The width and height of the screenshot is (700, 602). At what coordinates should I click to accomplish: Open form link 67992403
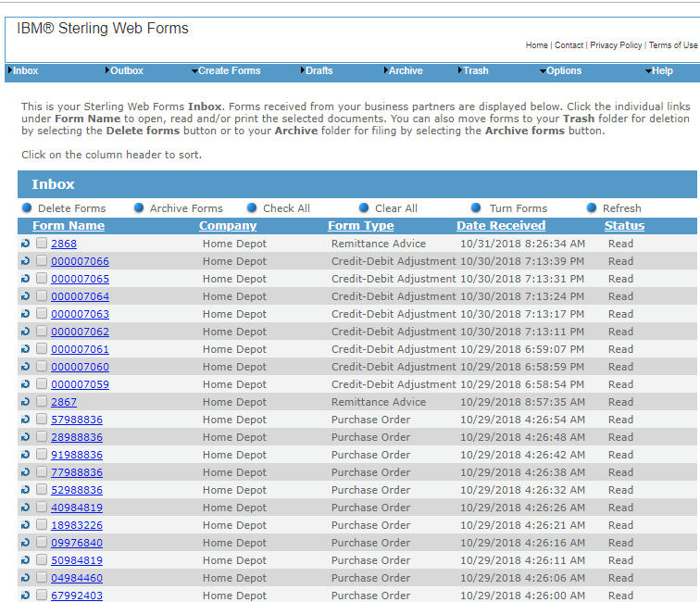point(77,596)
